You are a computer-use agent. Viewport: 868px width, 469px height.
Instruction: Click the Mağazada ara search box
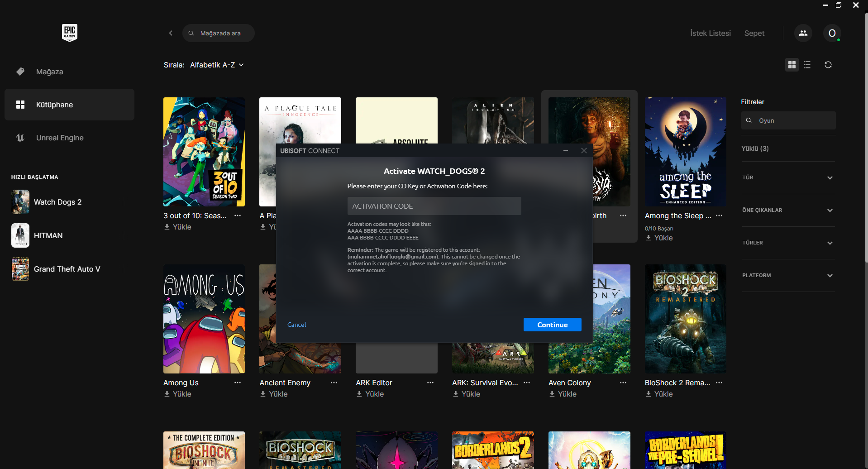point(219,33)
